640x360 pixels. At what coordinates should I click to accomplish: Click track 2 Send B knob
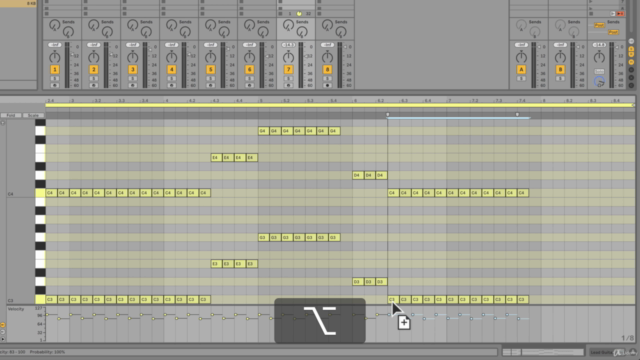click(x=107, y=32)
